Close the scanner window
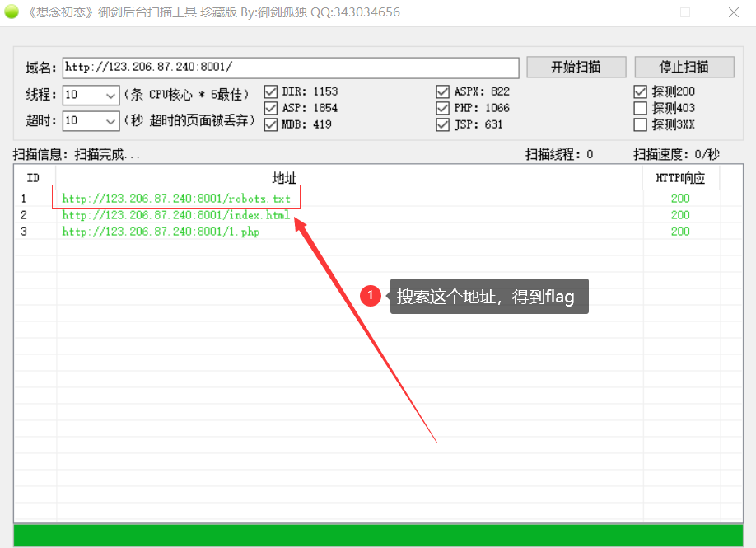The image size is (756, 548). [733, 12]
